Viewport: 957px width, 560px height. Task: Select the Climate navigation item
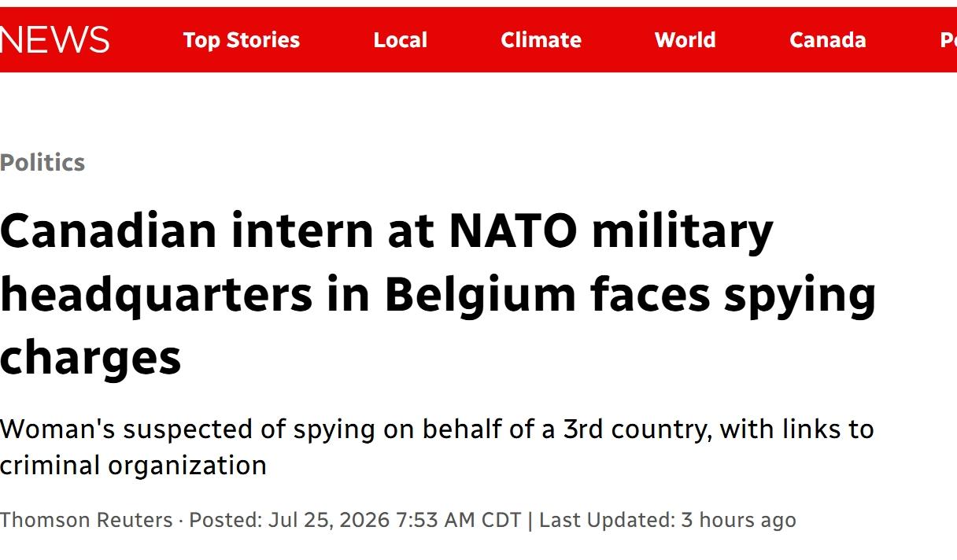tap(541, 40)
